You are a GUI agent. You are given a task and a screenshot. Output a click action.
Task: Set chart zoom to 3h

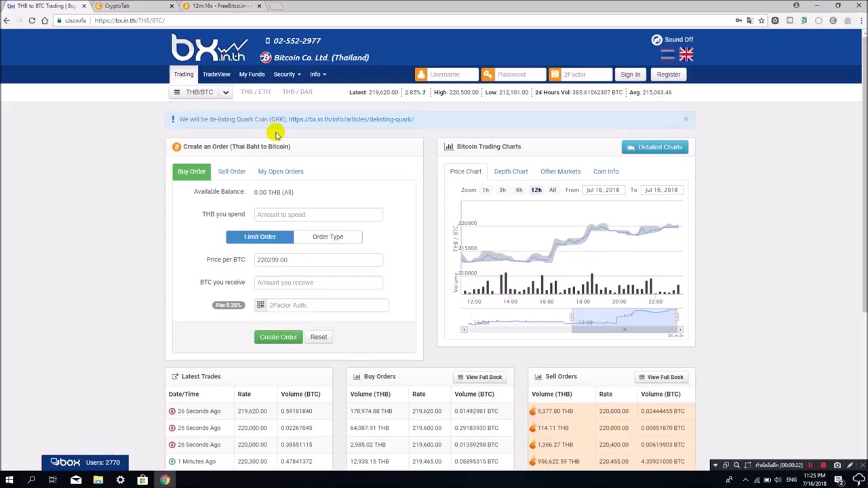click(x=502, y=190)
